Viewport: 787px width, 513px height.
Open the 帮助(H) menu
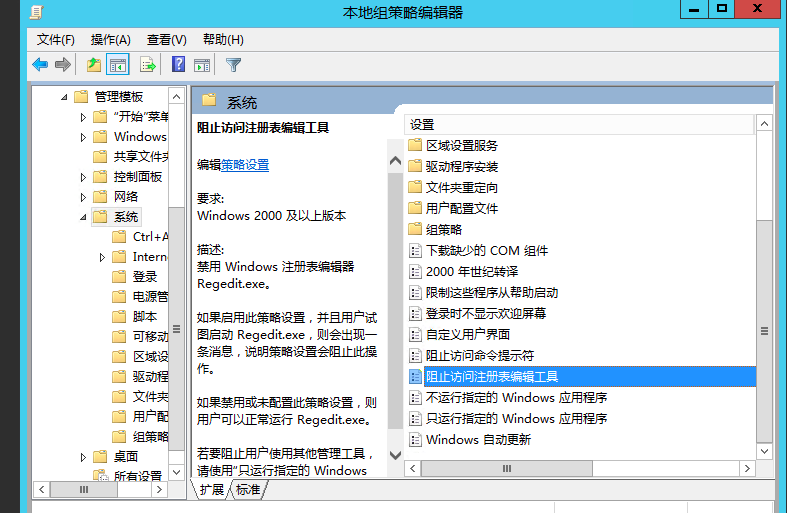pos(223,40)
